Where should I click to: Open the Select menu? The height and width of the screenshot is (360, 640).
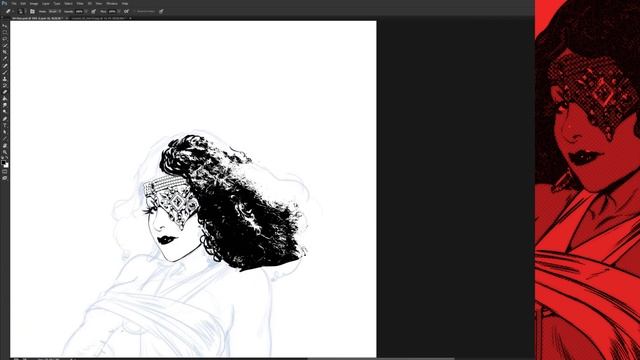[68, 3]
